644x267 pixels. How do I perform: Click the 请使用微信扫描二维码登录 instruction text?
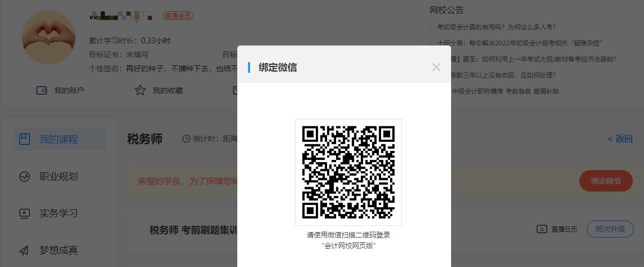pos(348,235)
